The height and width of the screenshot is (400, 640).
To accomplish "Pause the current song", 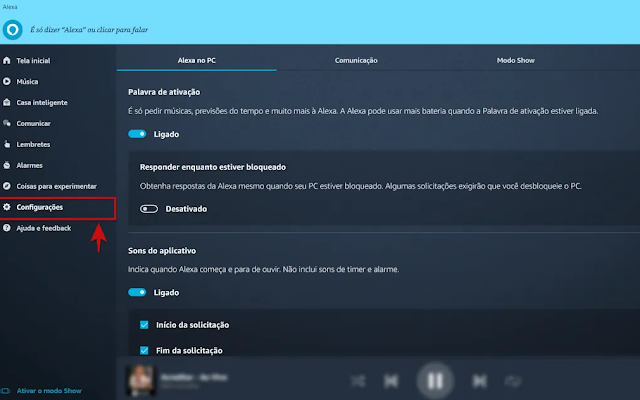I will tap(435, 381).
